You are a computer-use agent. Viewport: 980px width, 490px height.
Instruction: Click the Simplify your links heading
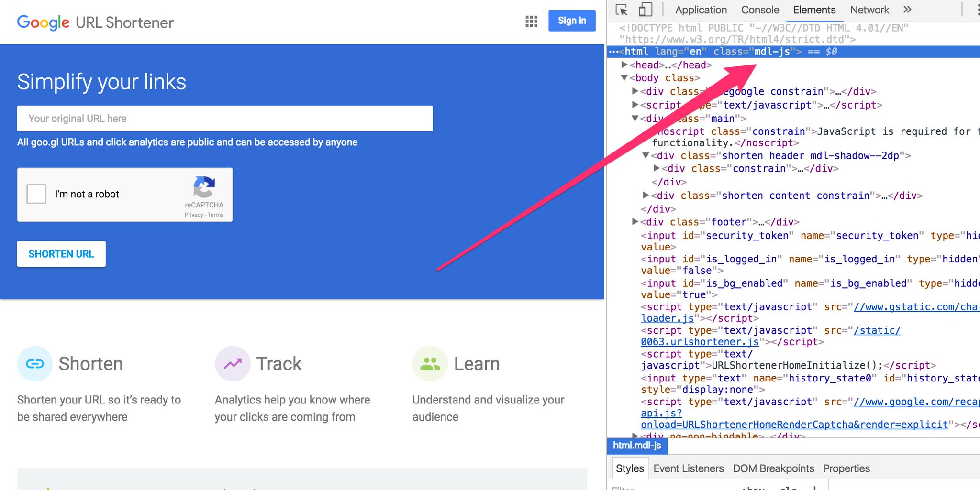(x=101, y=82)
